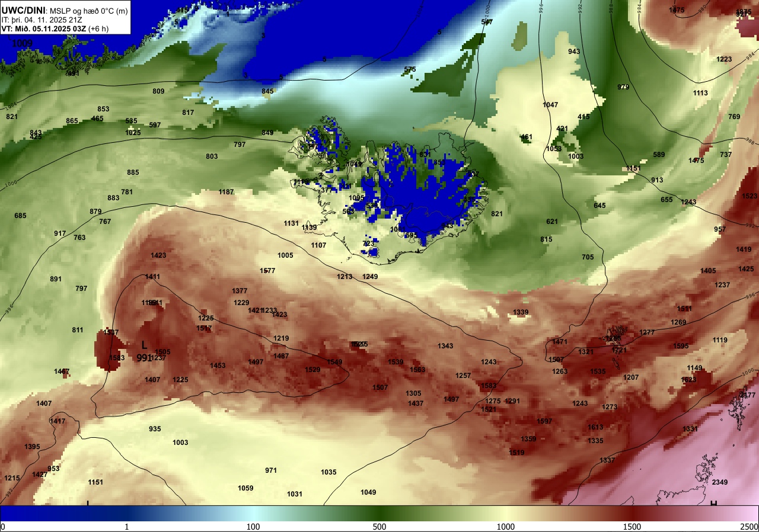Click the height value 1119
This screenshot has width=759, height=532.
[x=720, y=340]
